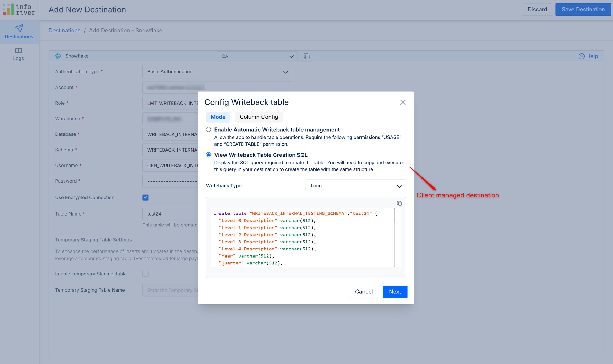Copy the SQL query with copy icon
The width and height of the screenshot is (613, 364).
coord(399,204)
